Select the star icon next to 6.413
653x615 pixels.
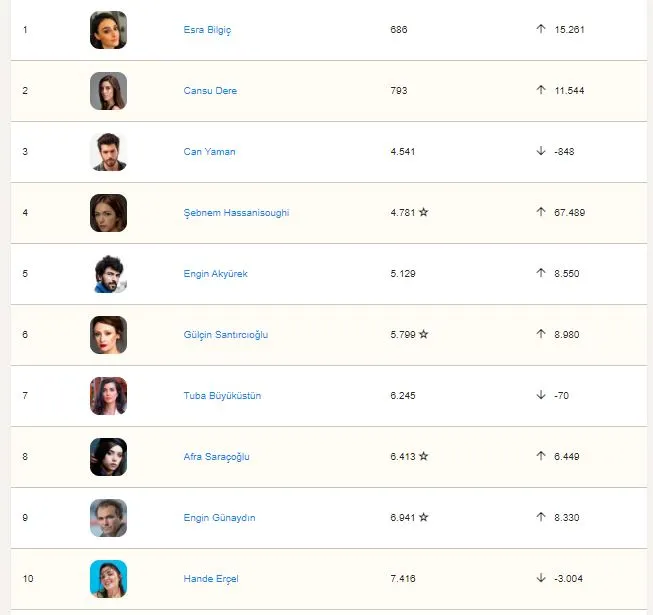pos(424,456)
